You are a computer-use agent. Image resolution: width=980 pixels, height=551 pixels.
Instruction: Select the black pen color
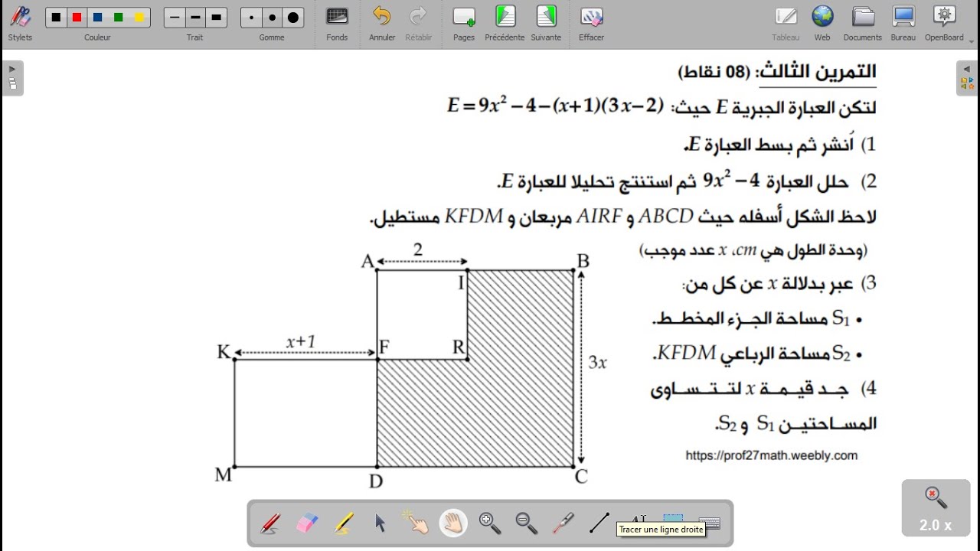pyautogui.click(x=56, y=18)
